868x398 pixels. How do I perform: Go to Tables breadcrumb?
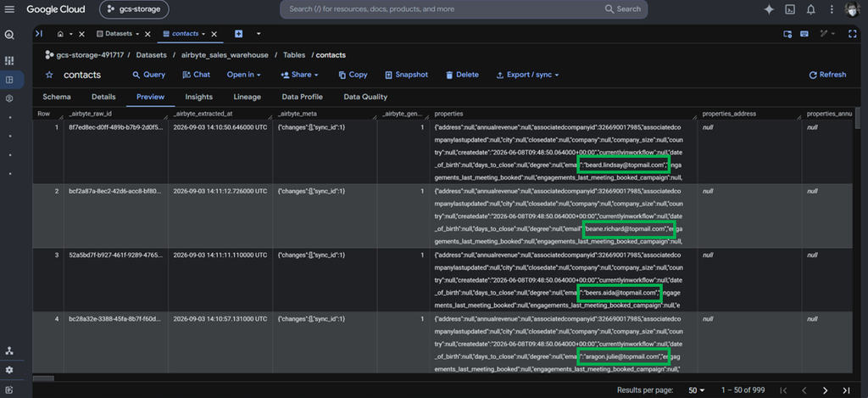pos(294,55)
